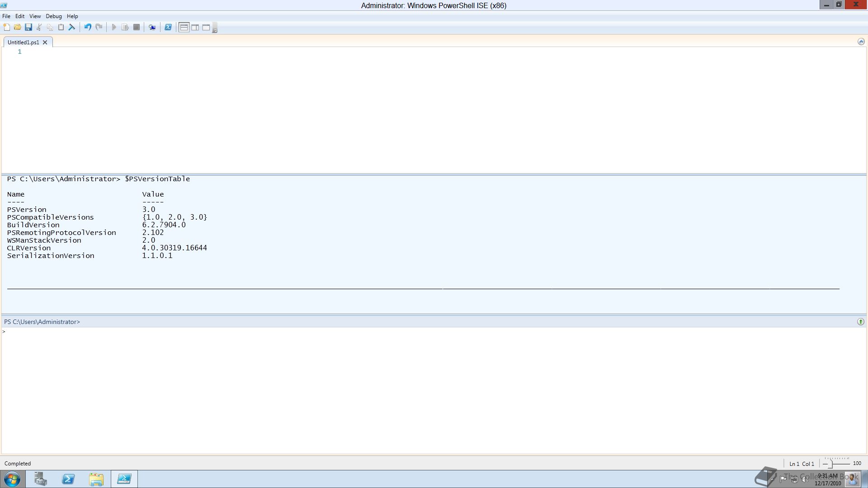The height and width of the screenshot is (488, 868).
Task: Open the Edit menu
Action: point(20,16)
